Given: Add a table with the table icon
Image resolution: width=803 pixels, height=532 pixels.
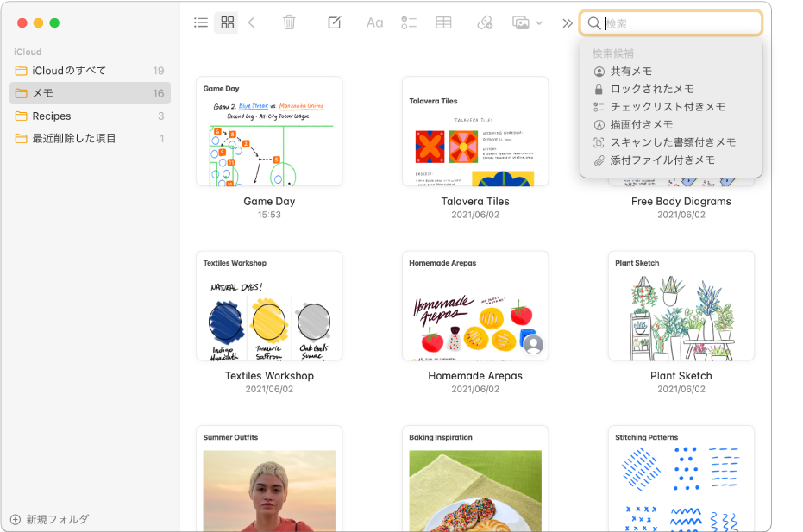Looking at the screenshot, I should tap(443, 22).
